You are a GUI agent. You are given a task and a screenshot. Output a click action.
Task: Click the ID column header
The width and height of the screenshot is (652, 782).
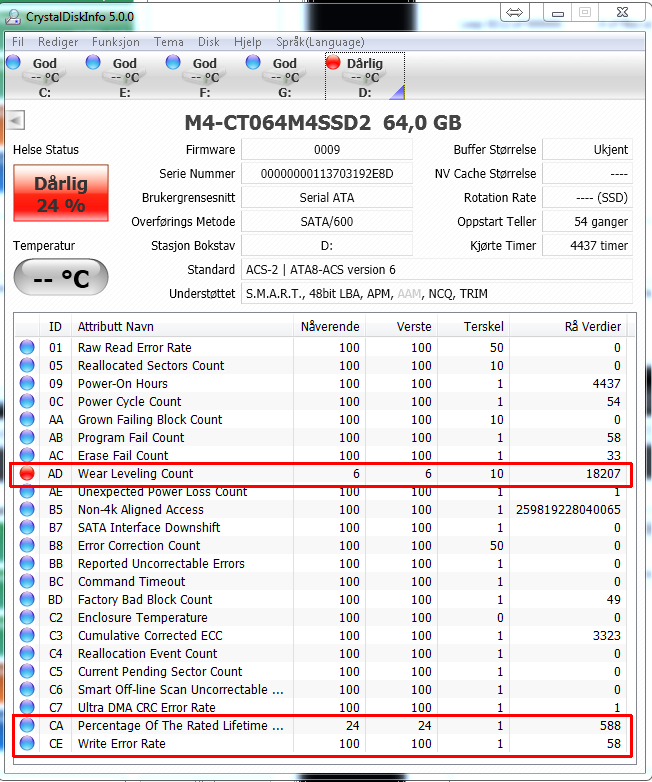pyautogui.click(x=55, y=327)
